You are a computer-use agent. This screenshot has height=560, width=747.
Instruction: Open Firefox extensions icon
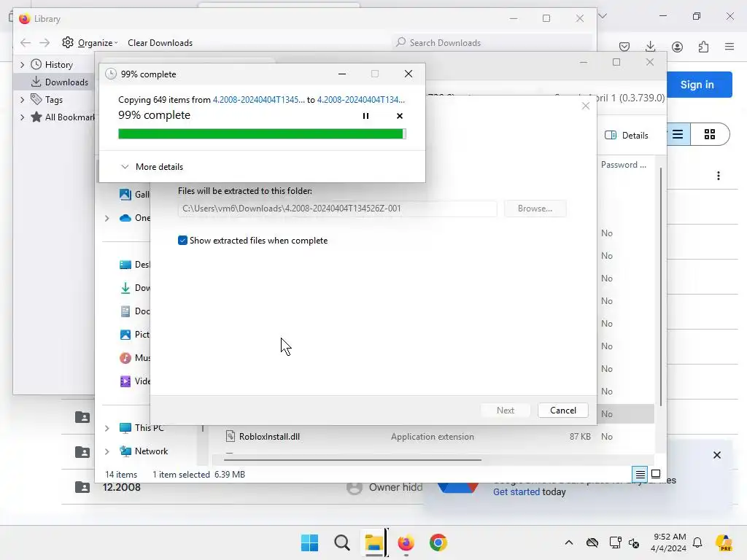(x=703, y=47)
